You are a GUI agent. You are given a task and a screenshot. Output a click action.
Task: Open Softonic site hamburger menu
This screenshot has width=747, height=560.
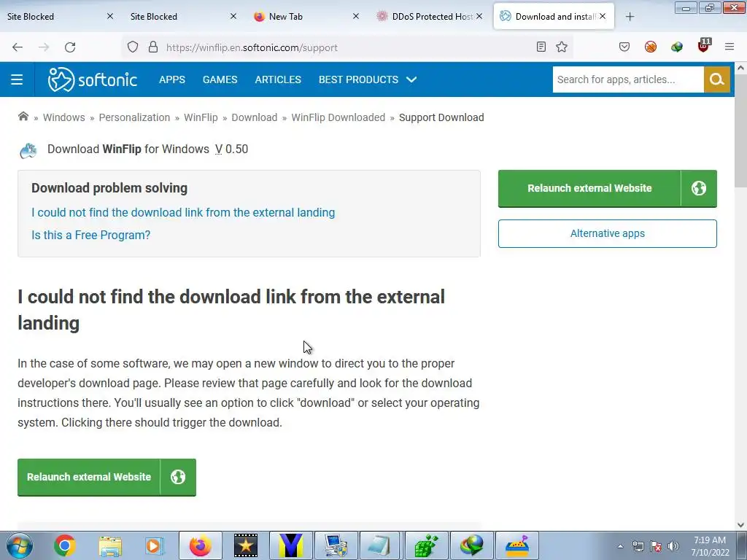click(17, 79)
